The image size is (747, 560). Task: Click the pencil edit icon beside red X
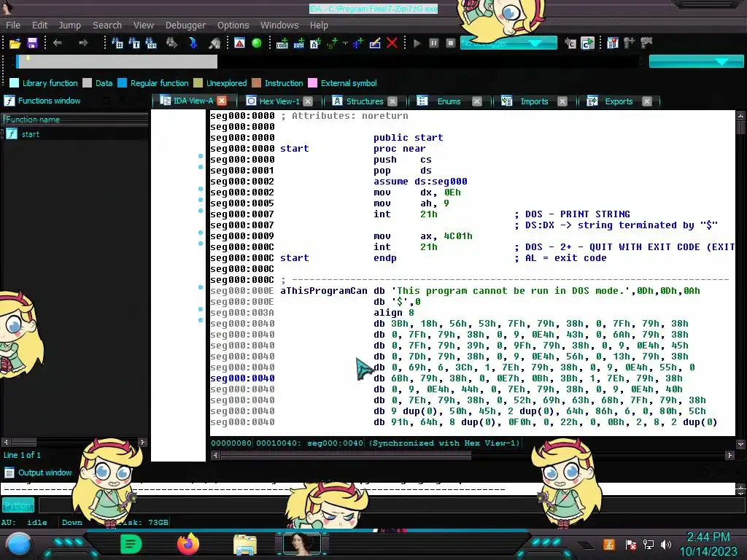[x=375, y=43]
